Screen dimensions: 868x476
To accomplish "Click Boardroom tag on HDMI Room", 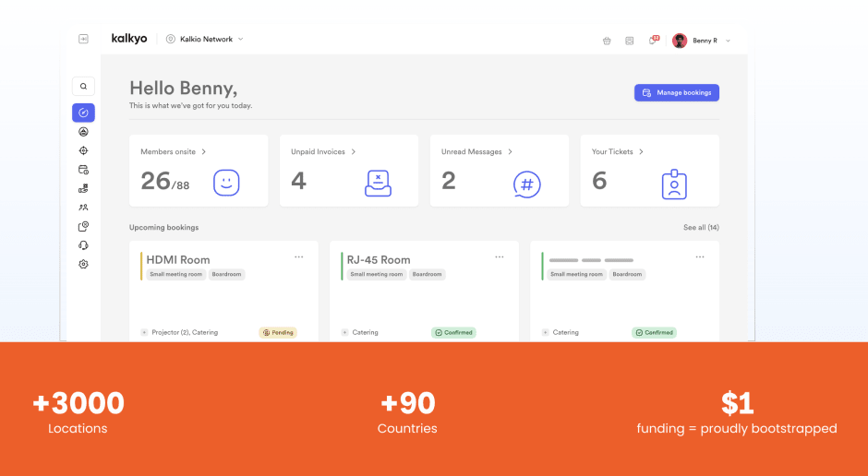I will [x=226, y=274].
